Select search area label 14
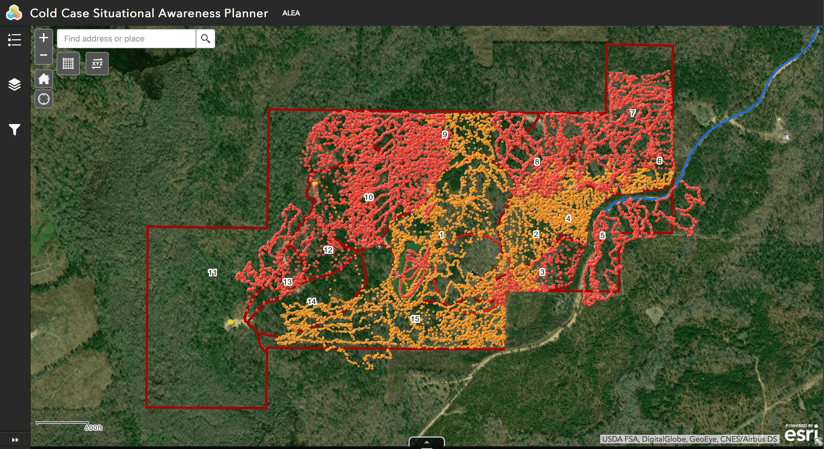 (x=312, y=301)
